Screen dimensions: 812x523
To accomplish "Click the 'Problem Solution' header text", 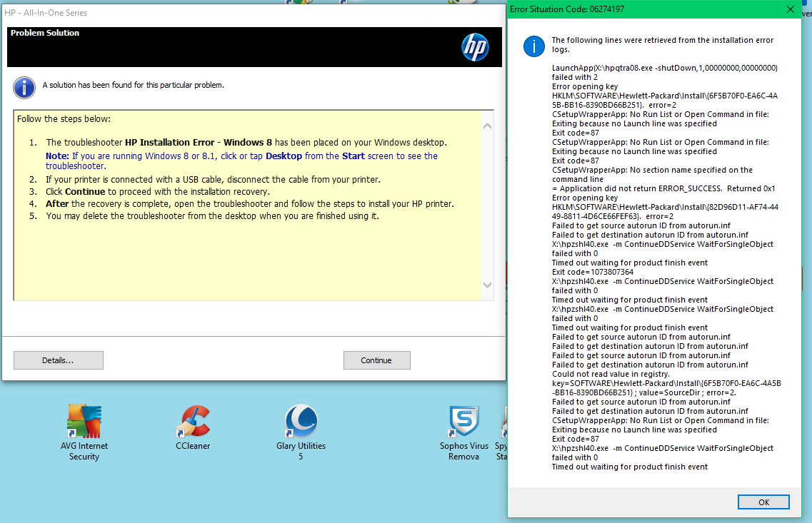I will click(x=45, y=33).
